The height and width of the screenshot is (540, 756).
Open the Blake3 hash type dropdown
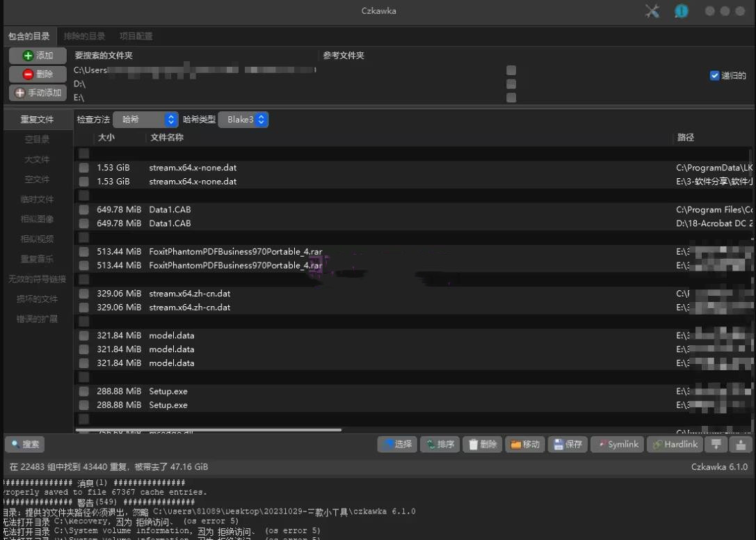click(243, 120)
